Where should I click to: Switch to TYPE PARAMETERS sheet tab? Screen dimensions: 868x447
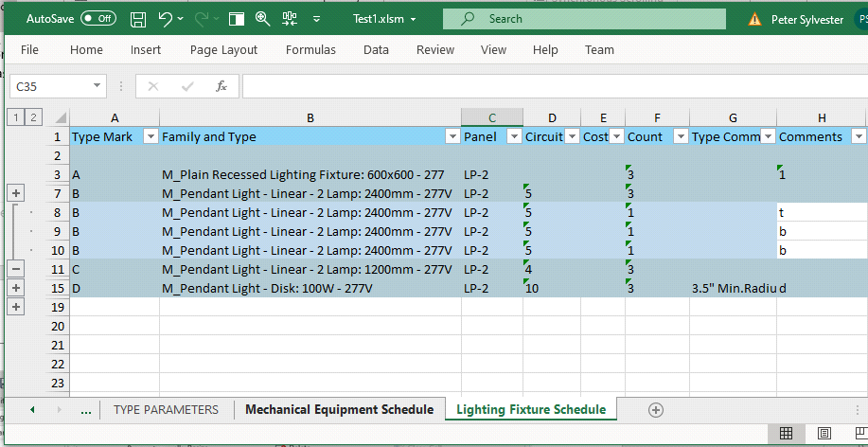tap(166, 410)
